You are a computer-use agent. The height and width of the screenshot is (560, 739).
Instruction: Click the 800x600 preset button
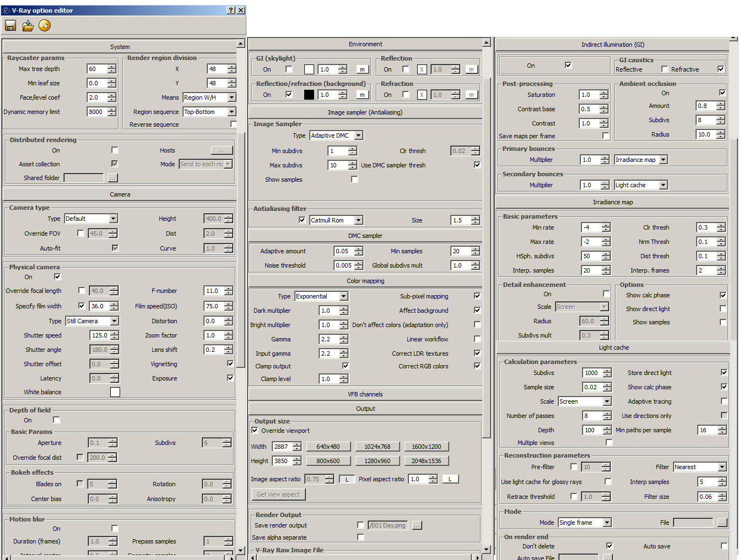coord(328,461)
